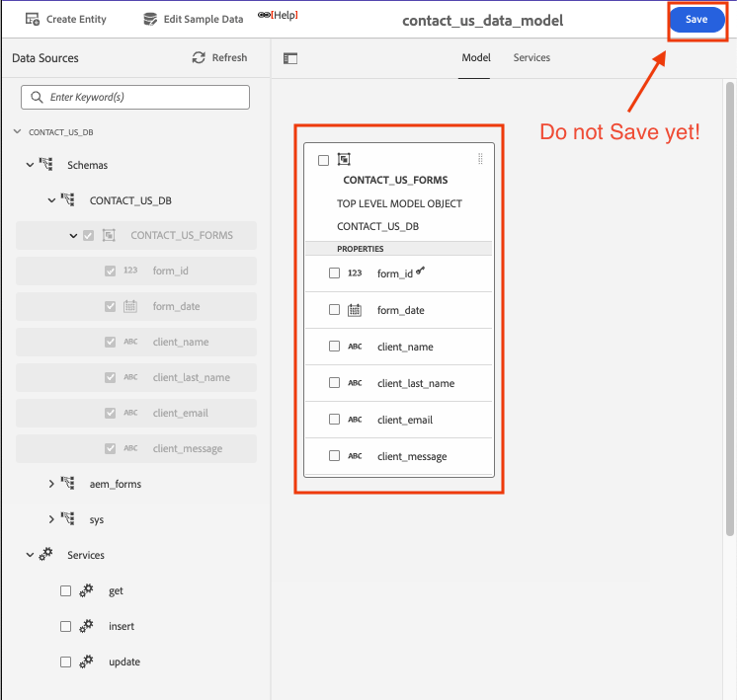737x700 pixels.
Task: Select client_last_name row in data sources tree
Action: pos(136,377)
